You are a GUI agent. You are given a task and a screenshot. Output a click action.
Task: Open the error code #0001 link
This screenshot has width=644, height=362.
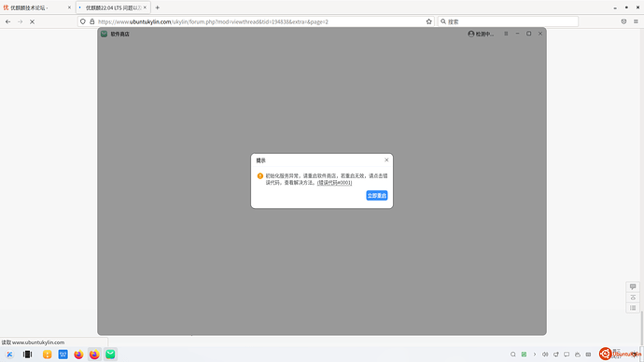(x=334, y=183)
